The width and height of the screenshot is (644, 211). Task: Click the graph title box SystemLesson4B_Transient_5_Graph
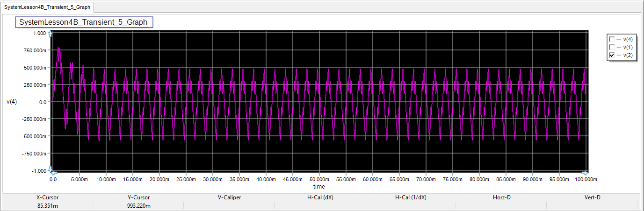point(83,22)
